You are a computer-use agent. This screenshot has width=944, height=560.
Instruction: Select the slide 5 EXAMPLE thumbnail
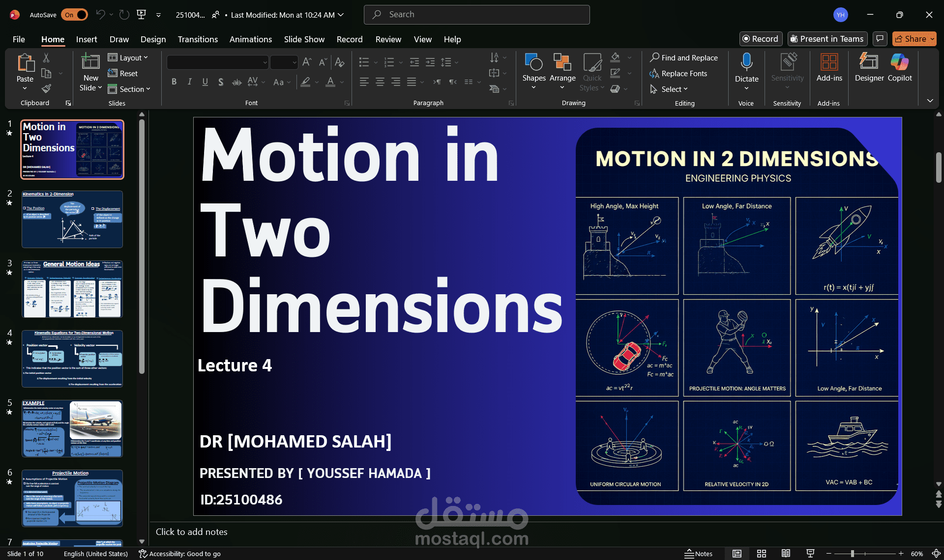[x=72, y=428]
